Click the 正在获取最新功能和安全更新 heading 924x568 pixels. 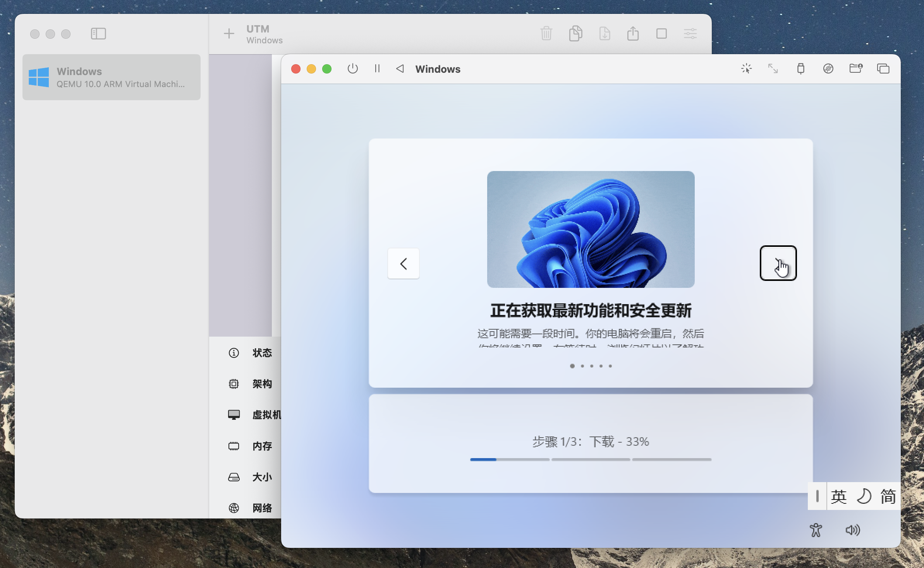pyautogui.click(x=591, y=311)
